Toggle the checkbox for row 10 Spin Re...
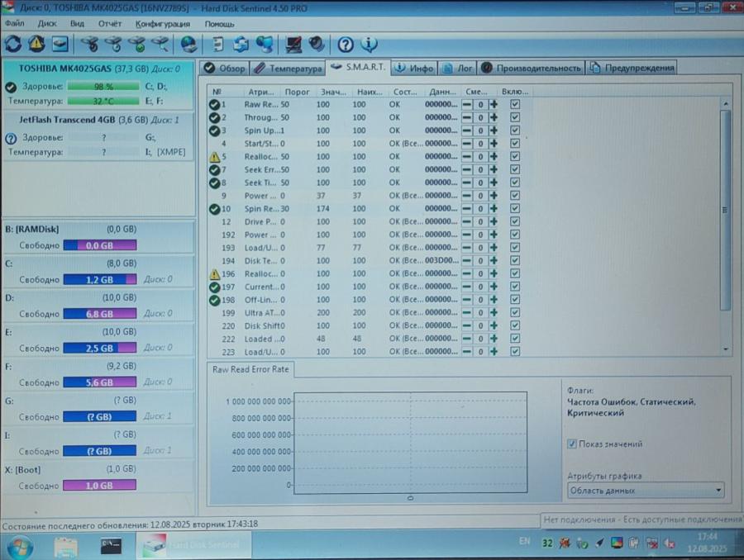The image size is (744, 560). [x=515, y=209]
